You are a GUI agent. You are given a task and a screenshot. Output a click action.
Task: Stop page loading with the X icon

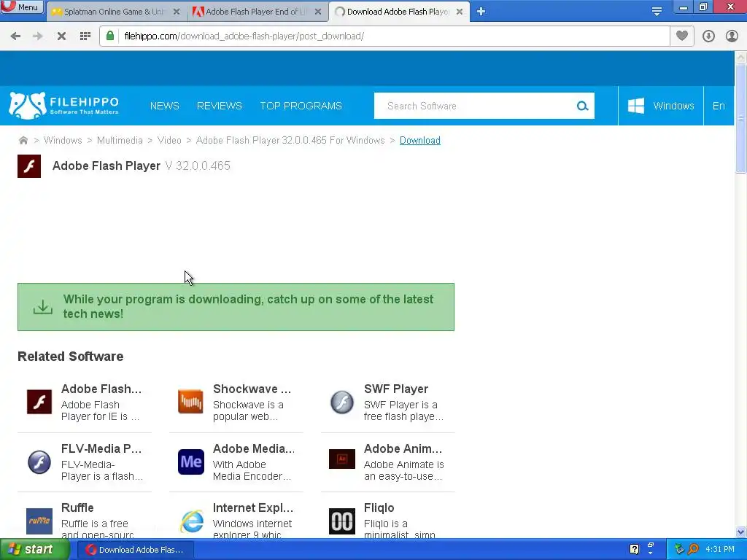(61, 36)
